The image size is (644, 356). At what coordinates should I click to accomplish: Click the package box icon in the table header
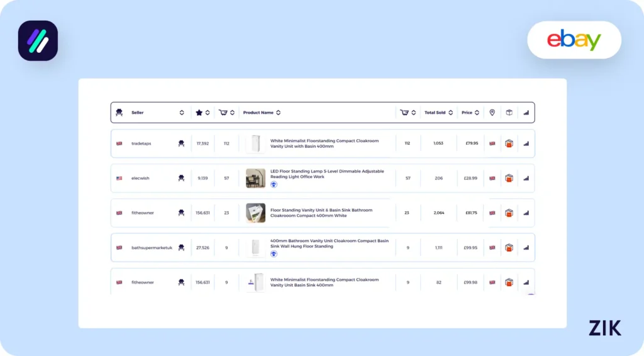pos(509,113)
